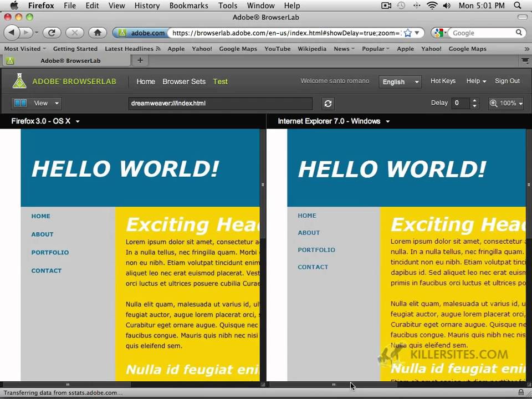This screenshot has height=399, width=532.
Task: Click the Adobe BrowserLab flask logo
Action: [x=19, y=81]
